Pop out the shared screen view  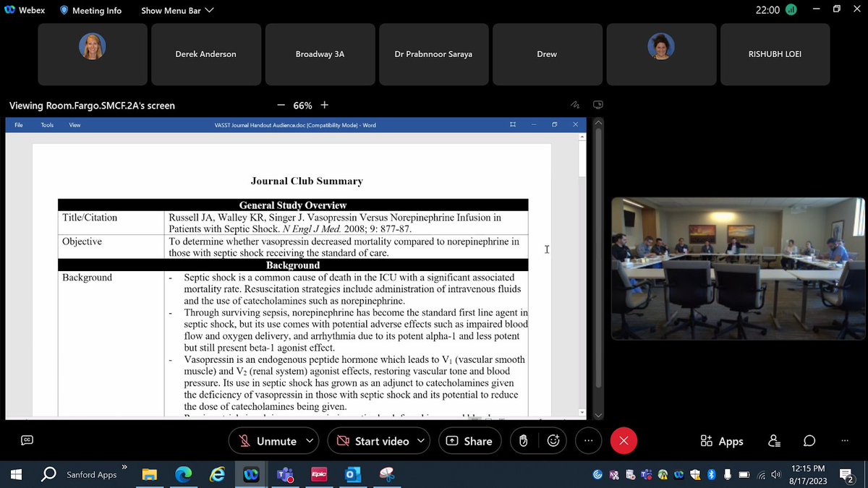[x=597, y=104]
